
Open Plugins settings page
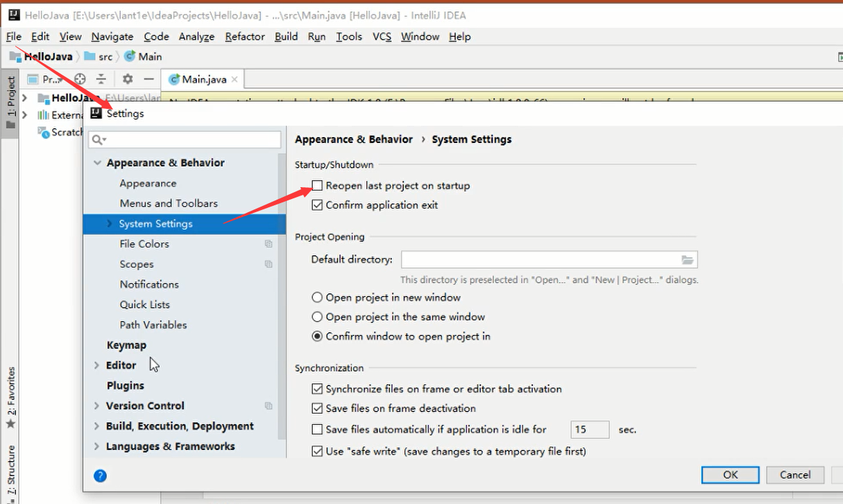click(x=126, y=385)
